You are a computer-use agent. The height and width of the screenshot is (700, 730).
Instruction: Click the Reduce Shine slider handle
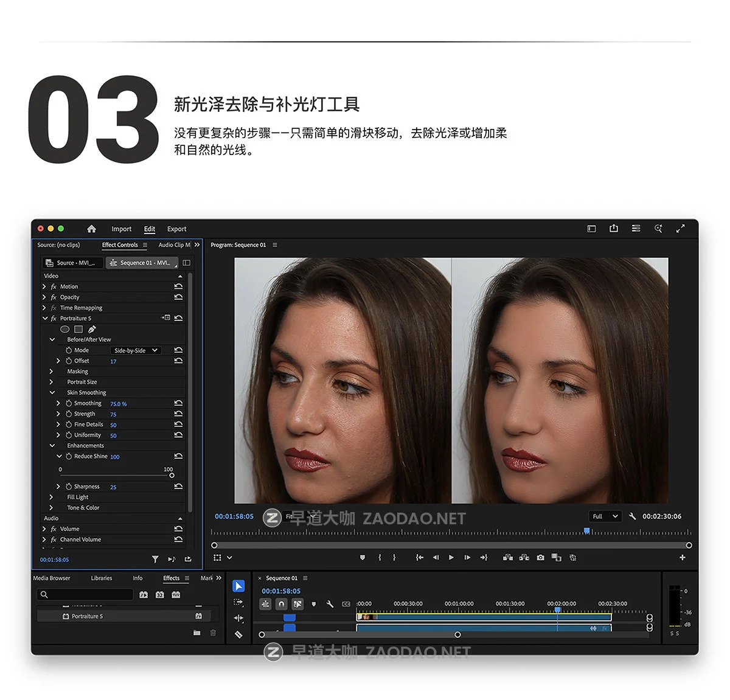tap(172, 475)
